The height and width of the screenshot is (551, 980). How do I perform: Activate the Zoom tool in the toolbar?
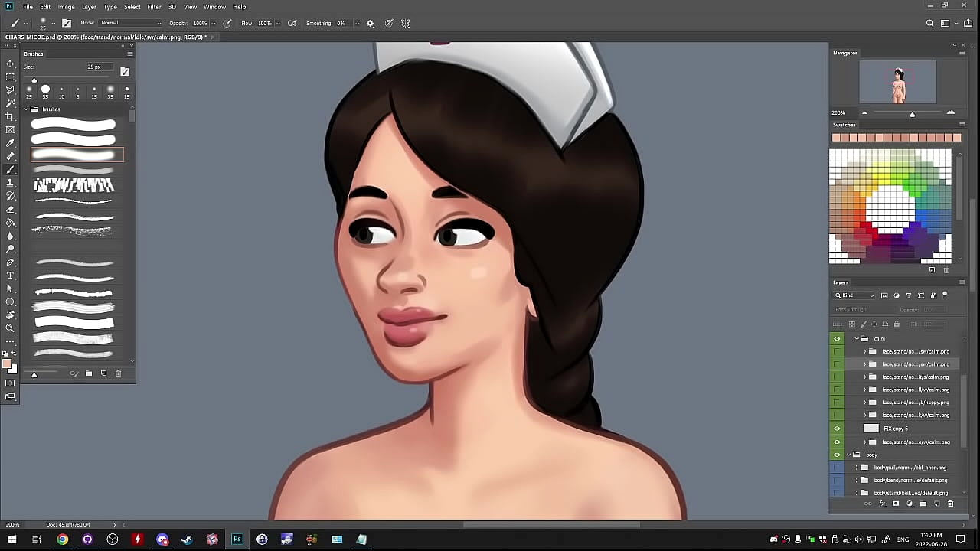click(x=10, y=328)
